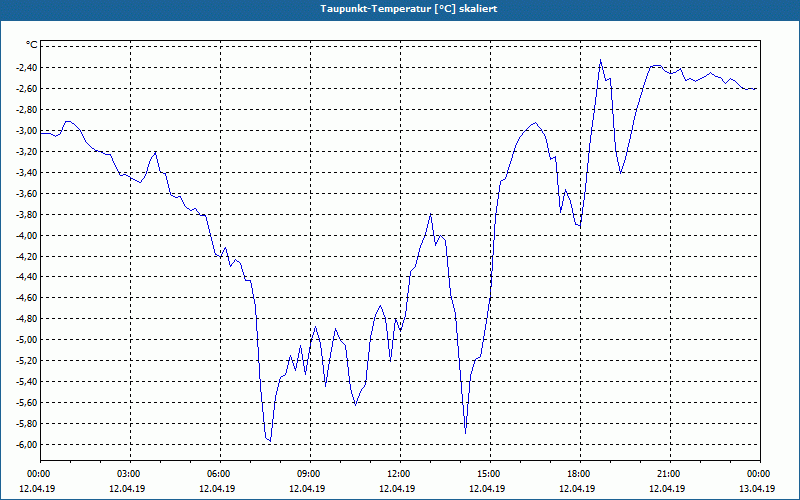Click the '00:00' time label above 12.04.19
The image size is (800, 500).
tap(38, 474)
